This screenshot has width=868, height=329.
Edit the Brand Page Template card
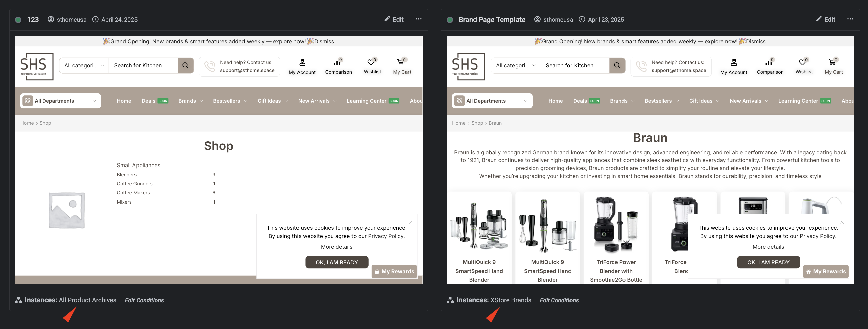click(825, 19)
